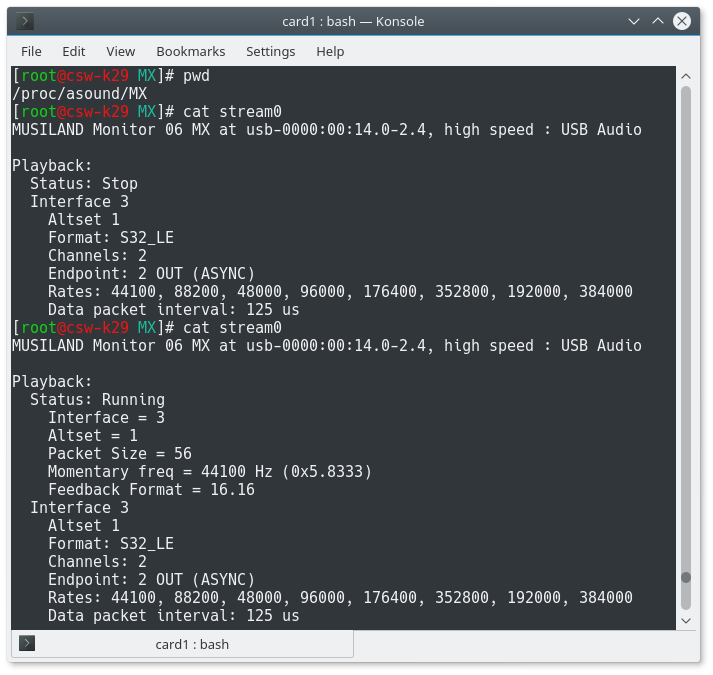Click the window title 'card1 : bash — Konsole'
The height and width of the screenshot is (675, 713).
coord(353,21)
